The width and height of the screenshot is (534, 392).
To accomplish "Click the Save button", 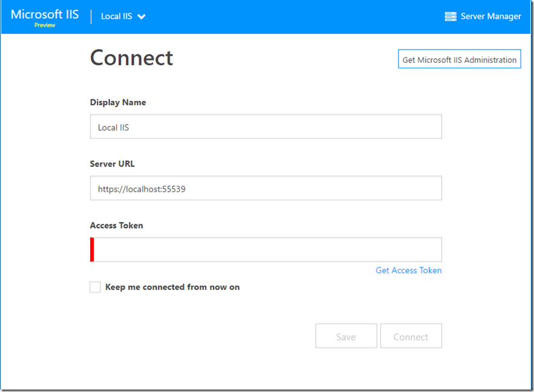I will click(x=346, y=336).
